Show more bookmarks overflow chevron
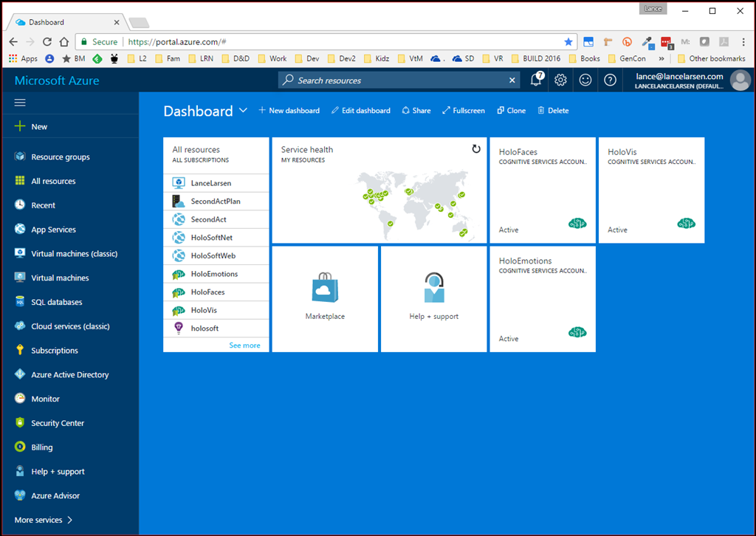Image resolution: width=756 pixels, height=536 pixels. pos(661,58)
